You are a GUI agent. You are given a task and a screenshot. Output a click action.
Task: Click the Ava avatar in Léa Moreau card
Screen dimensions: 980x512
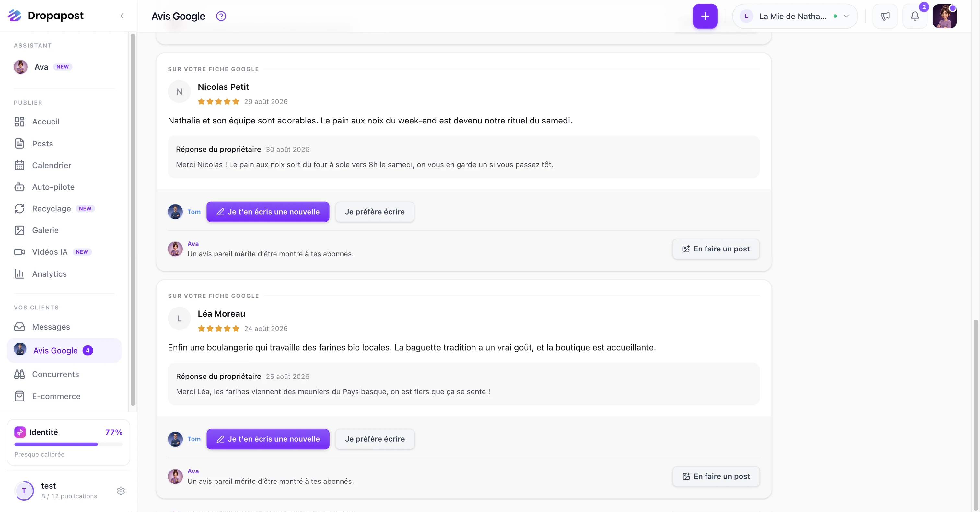coord(175,476)
